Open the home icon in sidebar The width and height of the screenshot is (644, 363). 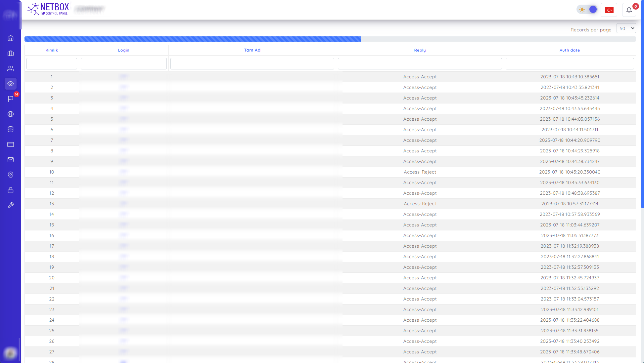(11, 38)
